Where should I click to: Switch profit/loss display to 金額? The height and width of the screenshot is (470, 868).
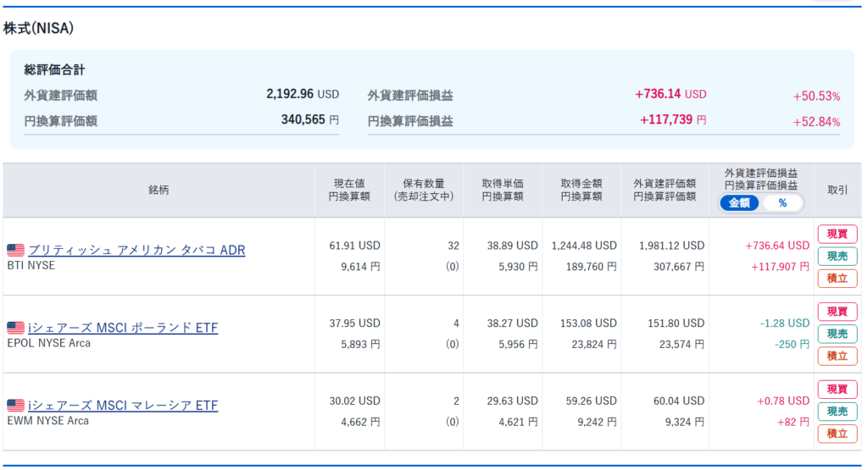pos(739,203)
